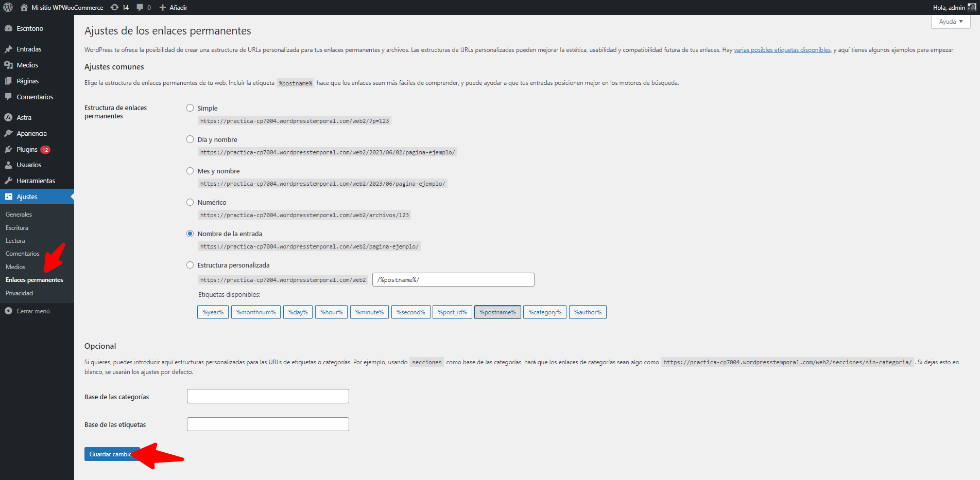Insert the %post_id% tag button
The image size is (980, 480).
(452, 312)
